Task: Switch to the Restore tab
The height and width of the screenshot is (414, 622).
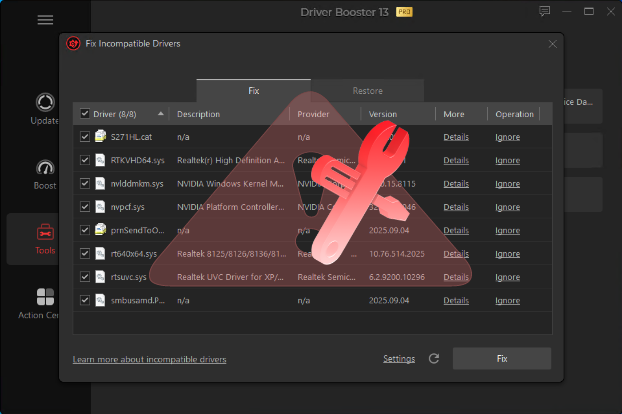Action: click(367, 91)
